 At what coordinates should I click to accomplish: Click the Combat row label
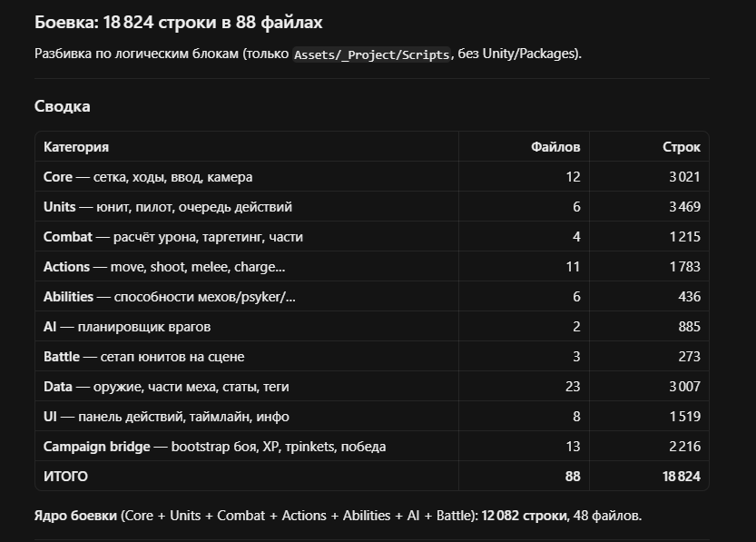click(173, 237)
